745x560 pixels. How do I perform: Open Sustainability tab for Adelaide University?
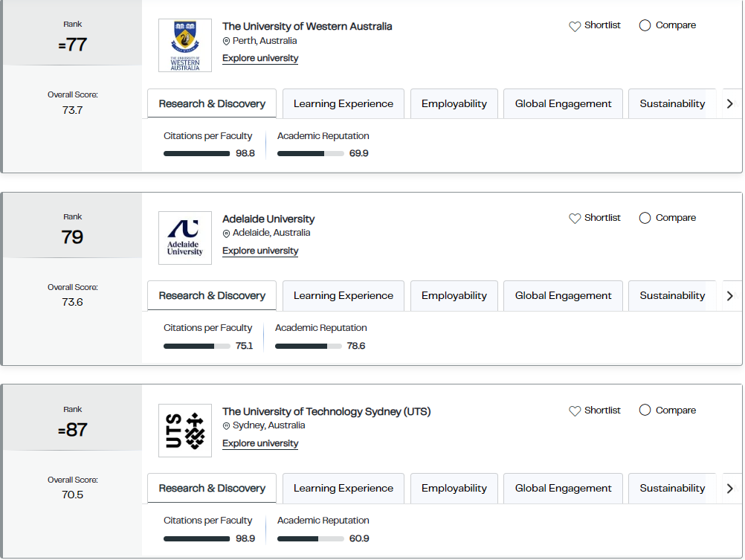(672, 296)
